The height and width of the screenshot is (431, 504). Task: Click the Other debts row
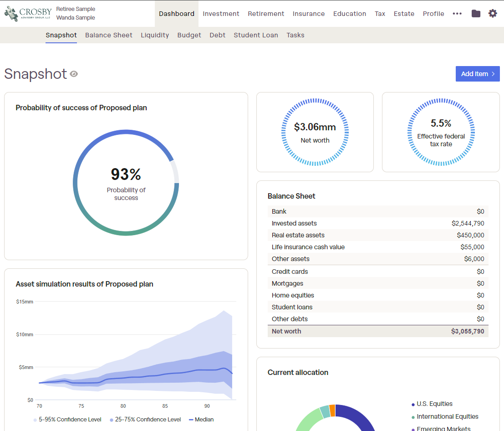pos(378,319)
